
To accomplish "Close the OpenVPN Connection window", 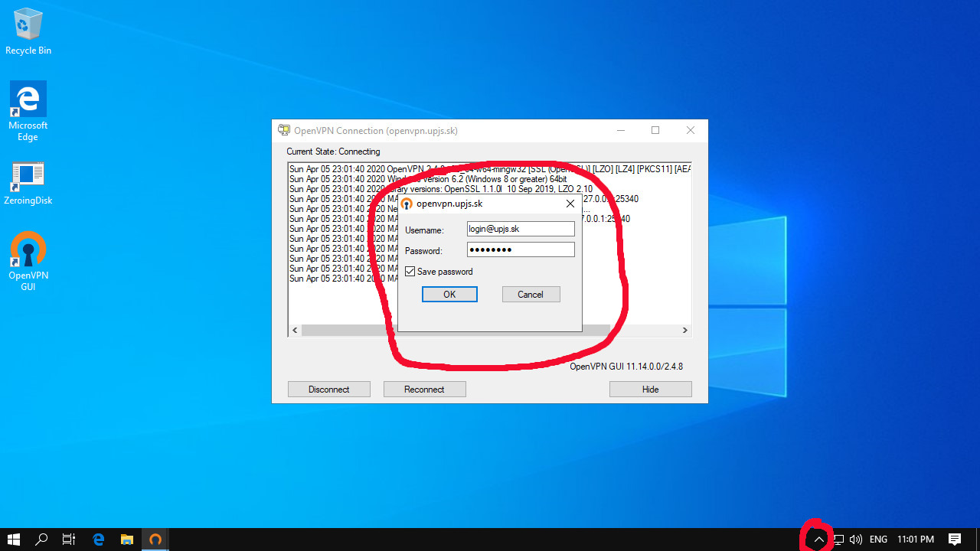I will [691, 130].
